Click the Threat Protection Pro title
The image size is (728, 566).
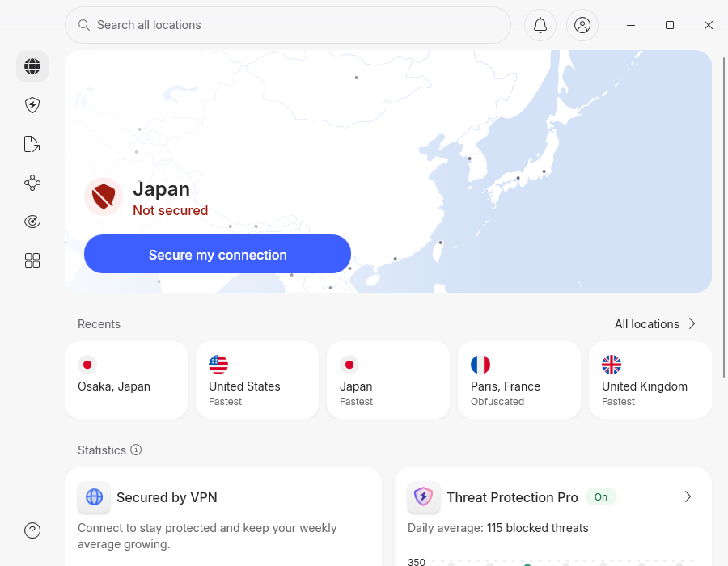[x=512, y=497]
